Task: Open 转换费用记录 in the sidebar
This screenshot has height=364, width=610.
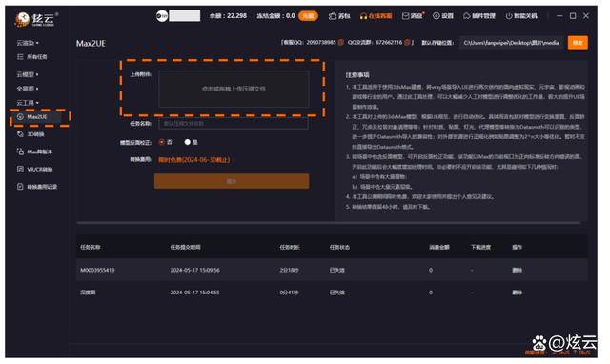Action: pyautogui.click(x=37, y=187)
